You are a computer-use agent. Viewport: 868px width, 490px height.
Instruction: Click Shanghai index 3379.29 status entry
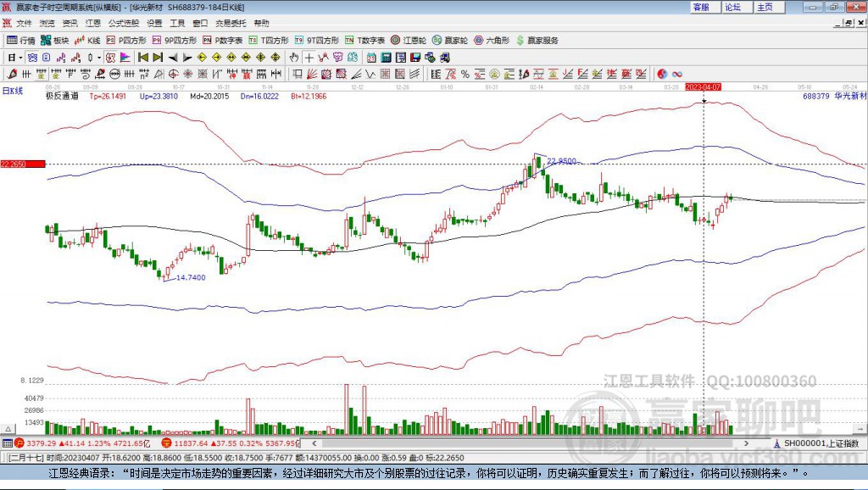coord(83,443)
